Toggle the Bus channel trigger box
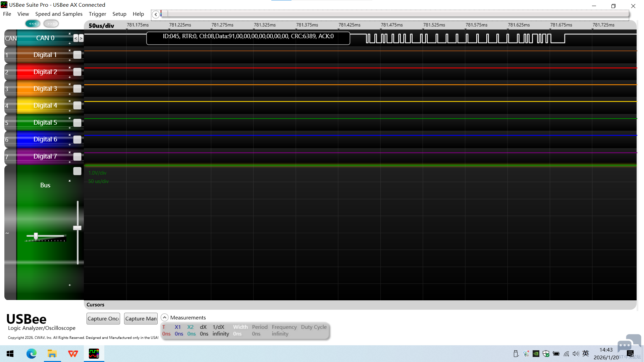The height and width of the screenshot is (362, 644). [77, 171]
